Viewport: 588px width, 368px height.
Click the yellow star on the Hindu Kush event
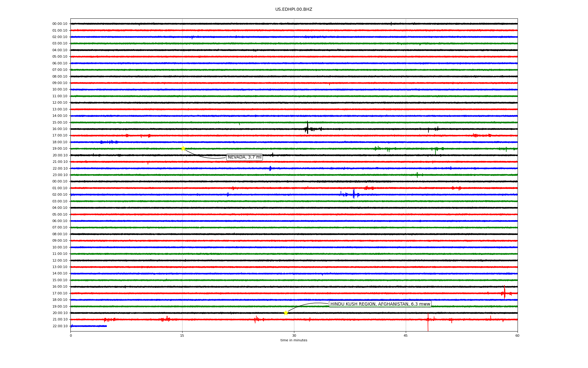[x=286, y=313]
